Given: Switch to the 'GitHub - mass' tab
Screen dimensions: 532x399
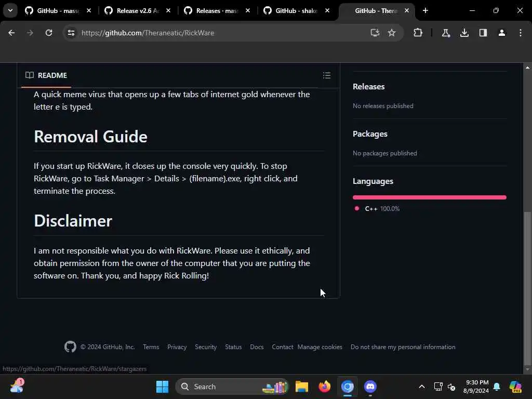Looking at the screenshot, I should click(x=58, y=11).
